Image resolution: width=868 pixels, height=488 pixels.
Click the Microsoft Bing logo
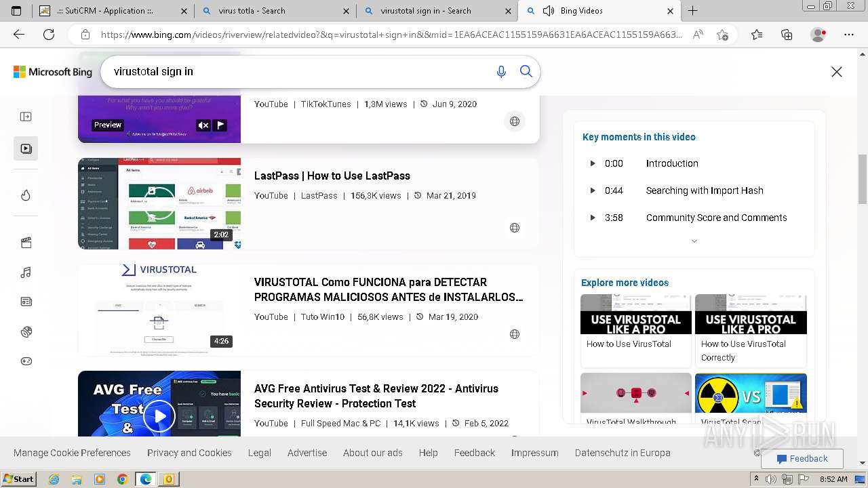(53, 72)
